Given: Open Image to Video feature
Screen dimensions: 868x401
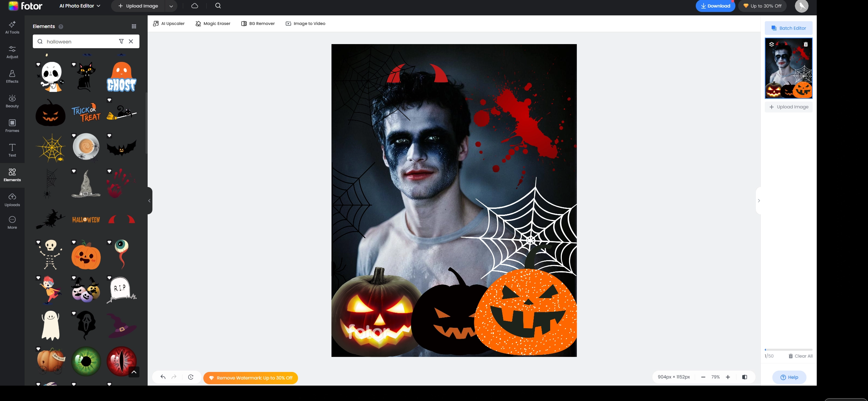Looking at the screenshot, I should 305,23.
